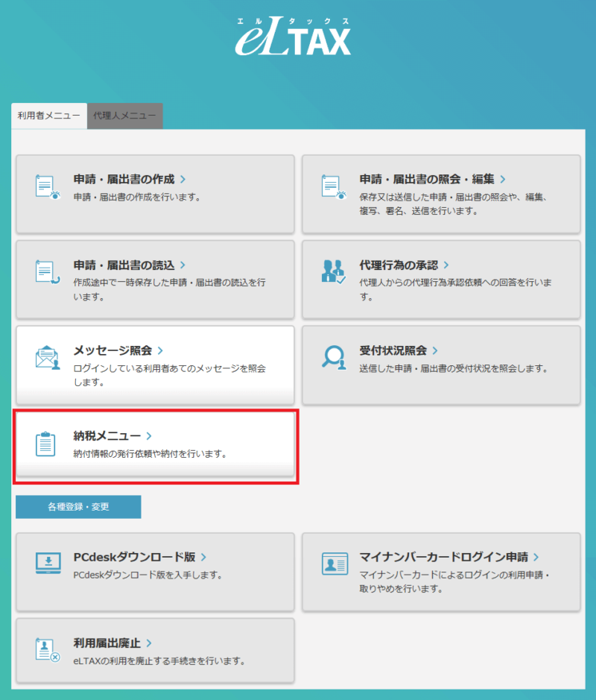
Task: Switch to 代理人メニュー tab
Action: [x=125, y=116]
